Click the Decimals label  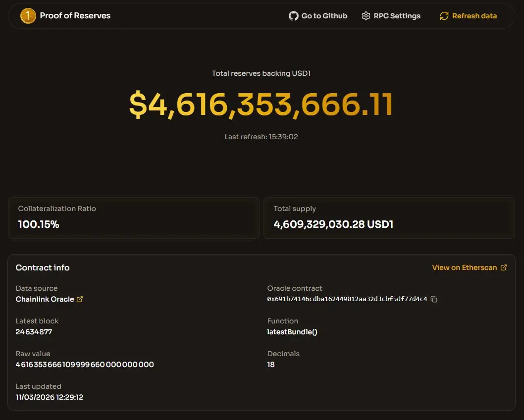283,354
